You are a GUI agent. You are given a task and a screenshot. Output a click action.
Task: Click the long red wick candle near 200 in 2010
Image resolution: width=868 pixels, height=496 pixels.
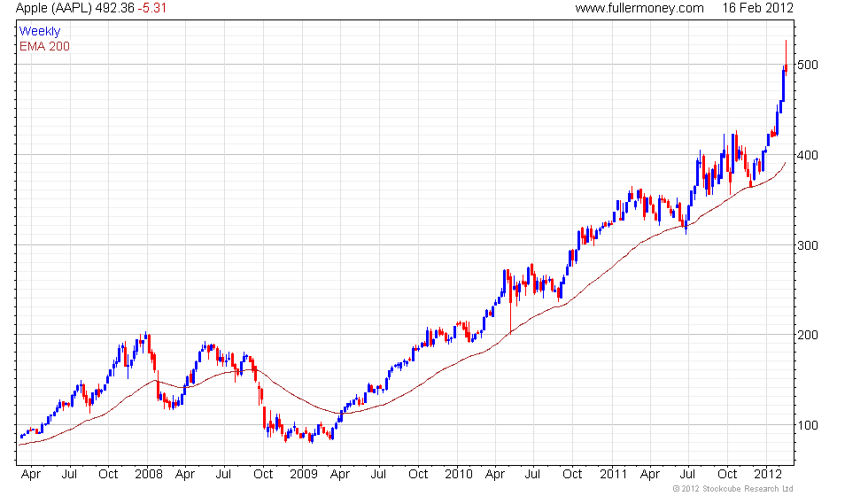510,302
